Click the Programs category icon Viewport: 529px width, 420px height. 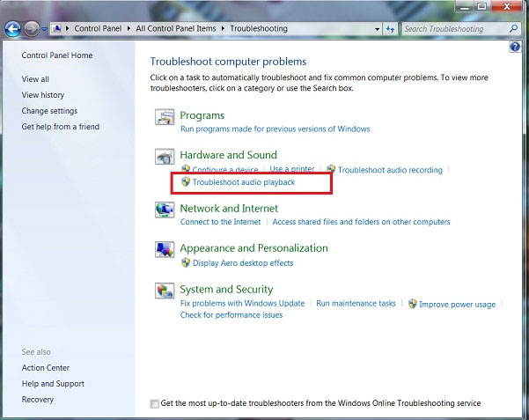click(x=165, y=117)
